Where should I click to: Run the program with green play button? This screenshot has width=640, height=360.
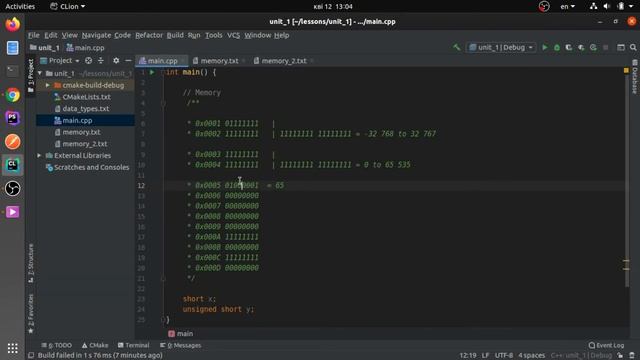click(544, 47)
